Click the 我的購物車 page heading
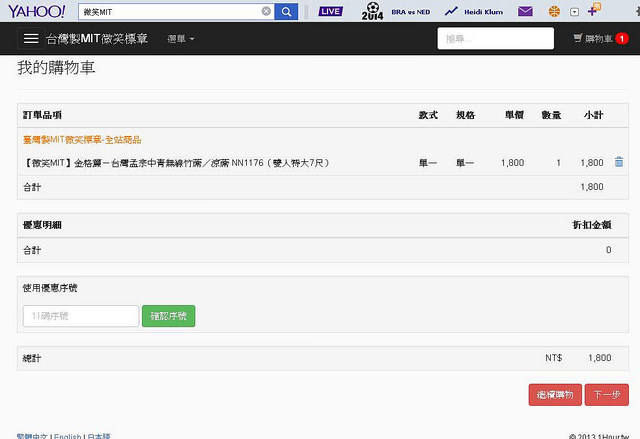Screen dimensions: 640x439 pos(56,68)
